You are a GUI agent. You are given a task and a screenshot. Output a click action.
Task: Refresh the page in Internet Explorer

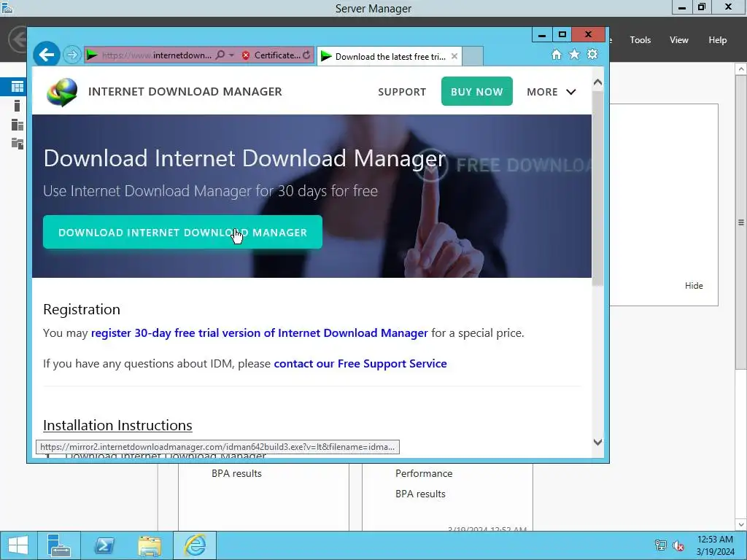(306, 55)
